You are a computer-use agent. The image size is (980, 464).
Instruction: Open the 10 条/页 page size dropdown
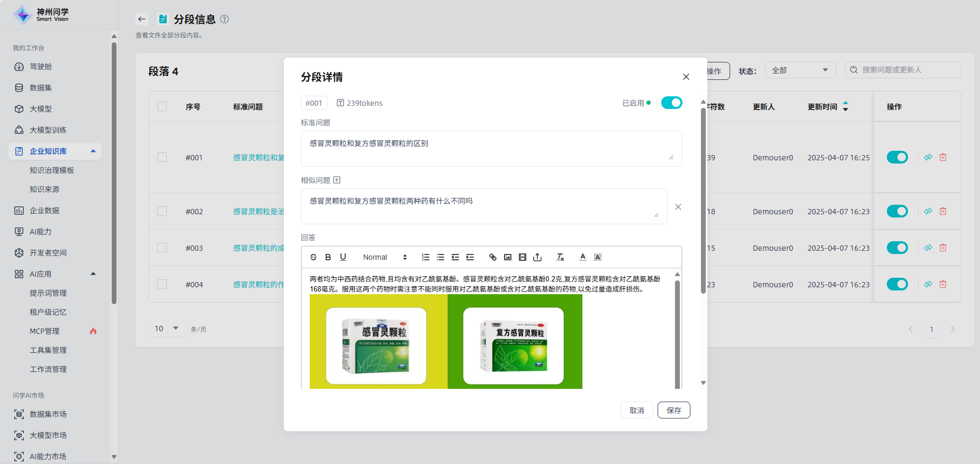(x=166, y=329)
